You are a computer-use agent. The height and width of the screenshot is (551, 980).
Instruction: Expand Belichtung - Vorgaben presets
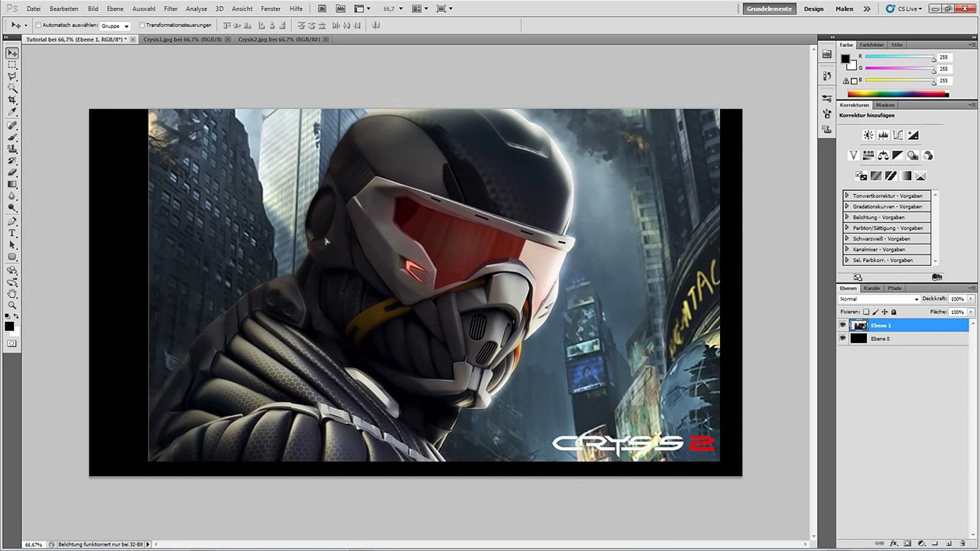click(847, 217)
